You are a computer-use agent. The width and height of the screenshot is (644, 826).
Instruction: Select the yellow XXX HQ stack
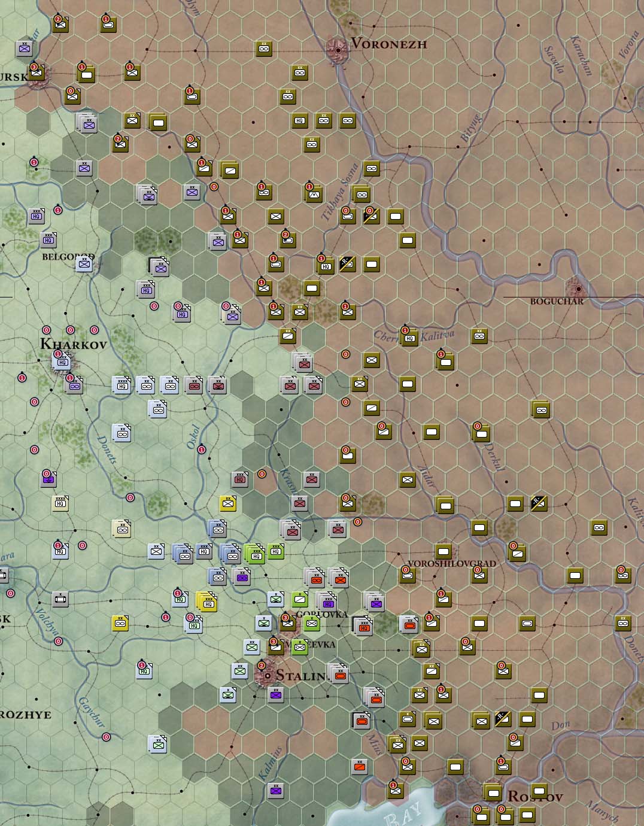coord(206,602)
